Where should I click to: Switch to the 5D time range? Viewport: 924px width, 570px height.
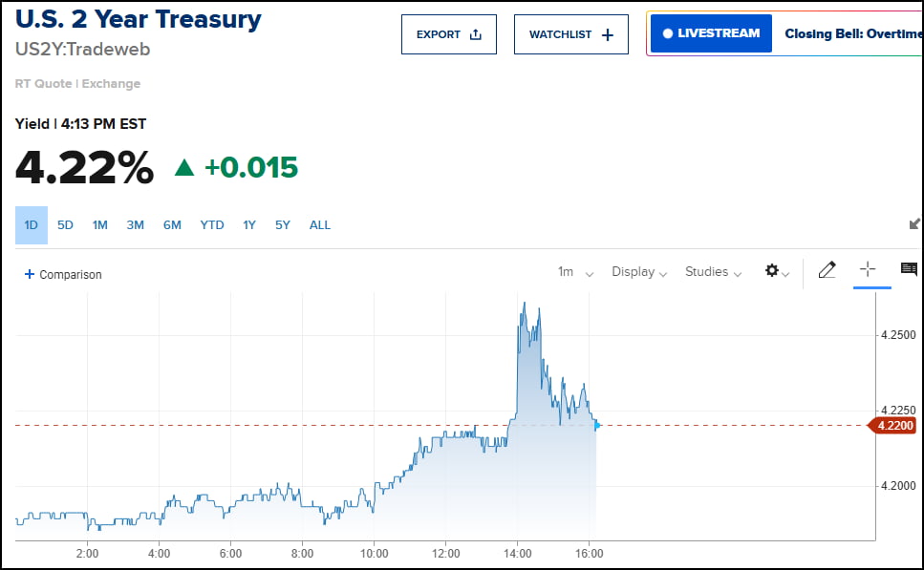tap(65, 225)
